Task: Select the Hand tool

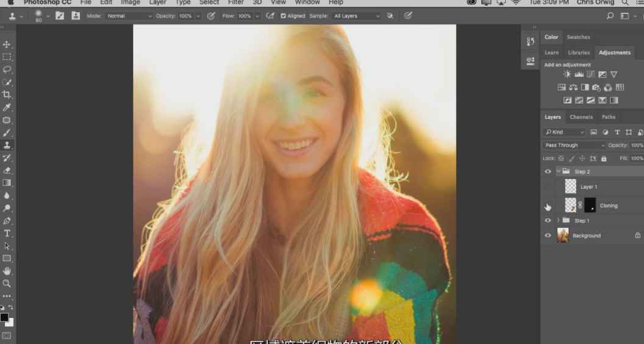Action: [7, 271]
